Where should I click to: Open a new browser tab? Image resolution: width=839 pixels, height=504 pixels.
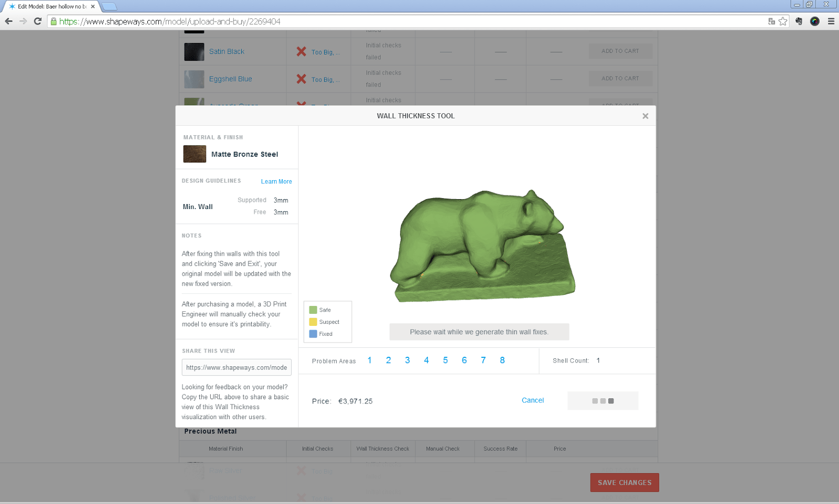pyautogui.click(x=109, y=6)
